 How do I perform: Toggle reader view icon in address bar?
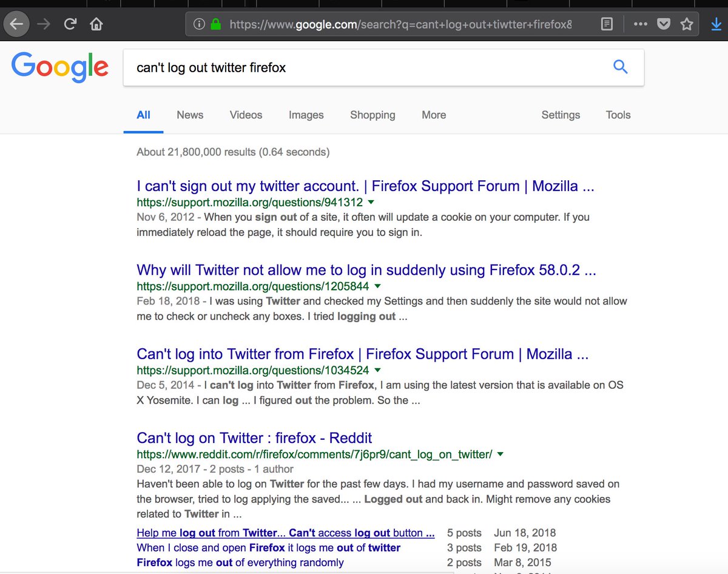click(606, 24)
